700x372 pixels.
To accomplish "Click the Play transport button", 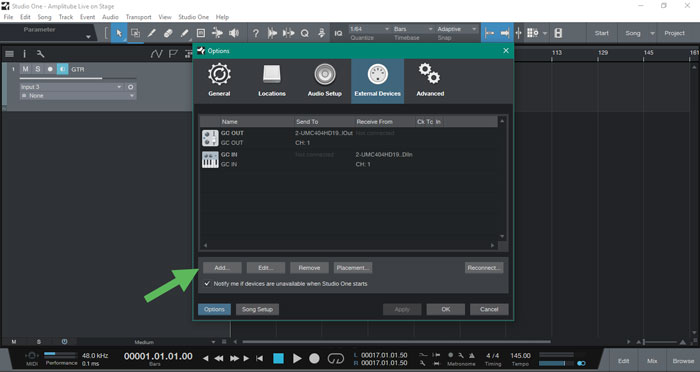I will 297,358.
